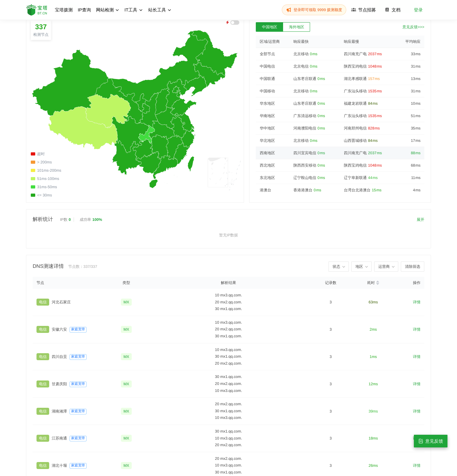Open the 运营商 filter dropdown
457x476 pixels.
[386, 267]
